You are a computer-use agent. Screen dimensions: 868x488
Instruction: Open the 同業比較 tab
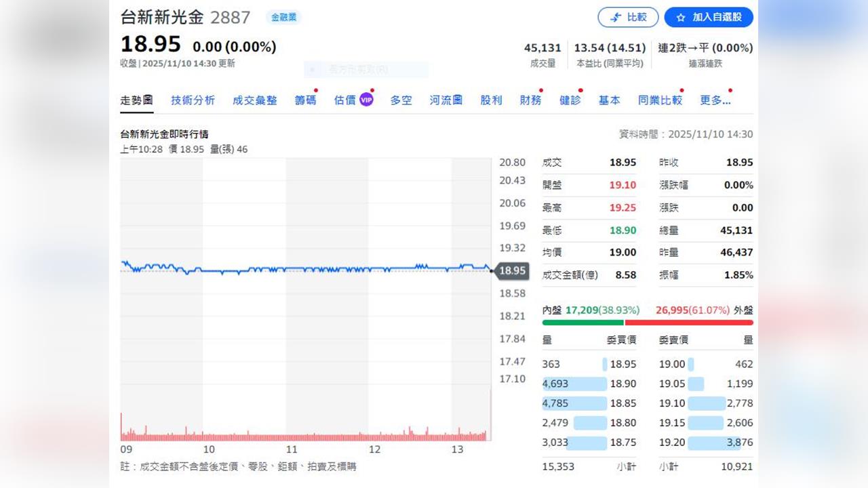pos(660,100)
